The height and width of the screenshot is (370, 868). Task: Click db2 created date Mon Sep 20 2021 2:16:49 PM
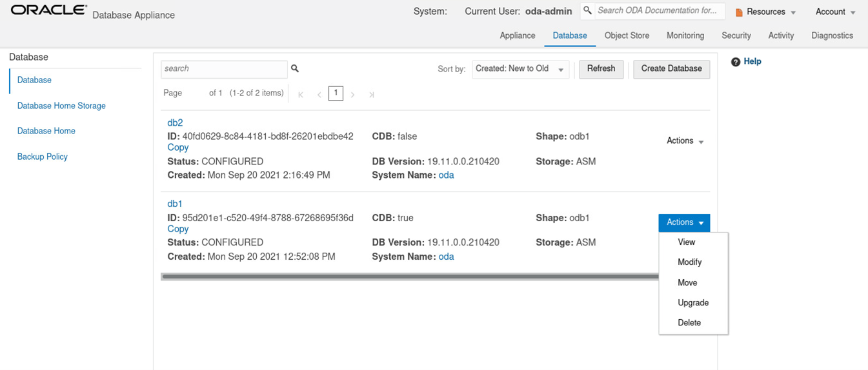tap(269, 175)
